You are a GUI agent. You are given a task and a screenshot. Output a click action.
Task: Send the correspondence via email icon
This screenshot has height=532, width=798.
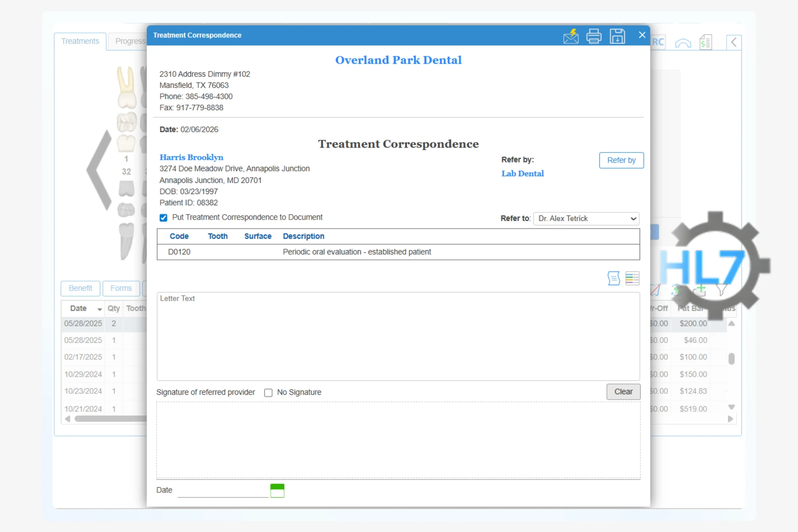click(x=571, y=35)
